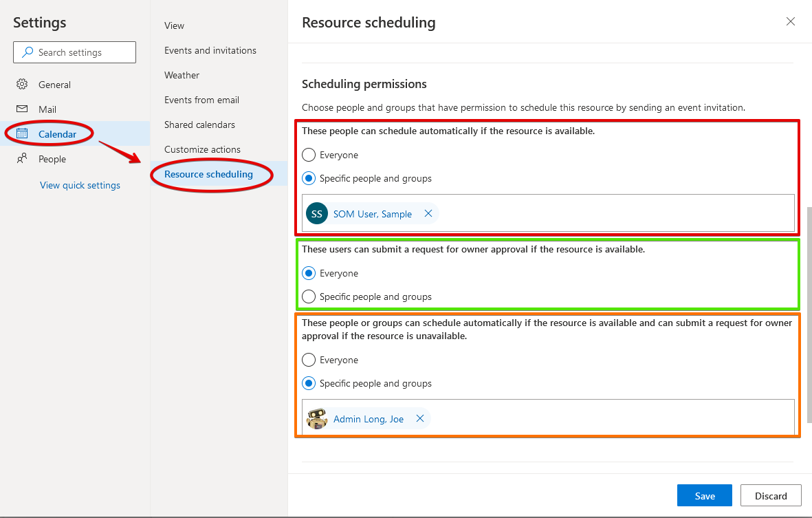Viewport: 812px width, 518px height.
Task: Click Joe Admin Long's robot avatar
Action: click(x=316, y=419)
